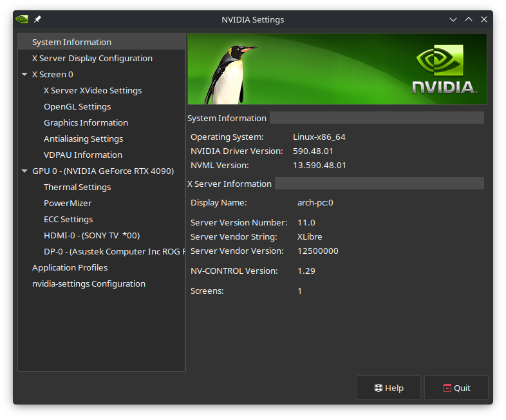Click the Server Version Number 11.0 value
This screenshot has width=506, height=420.
306,223
